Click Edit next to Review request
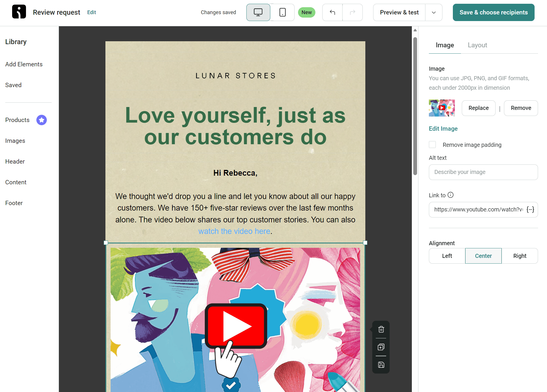The width and height of the screenshot is (547, 392). click(92, 12)
